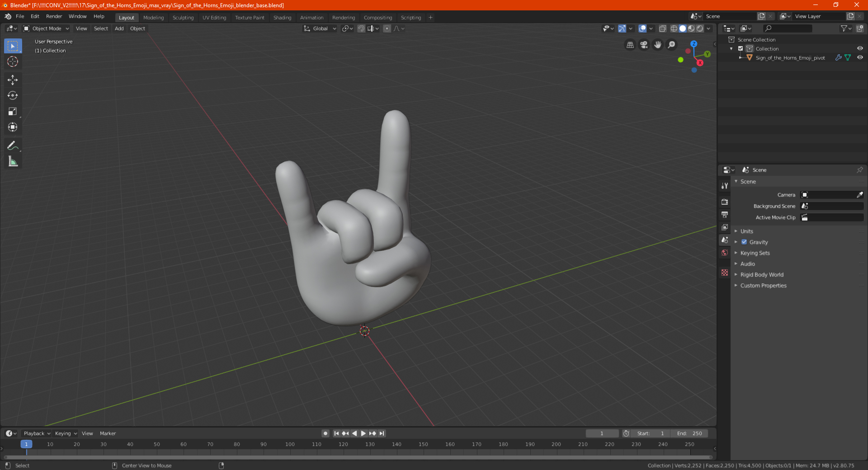Switch to Wireframe viewport shading
The height and width of the screenshot is (470, 868).
point(674,28)
